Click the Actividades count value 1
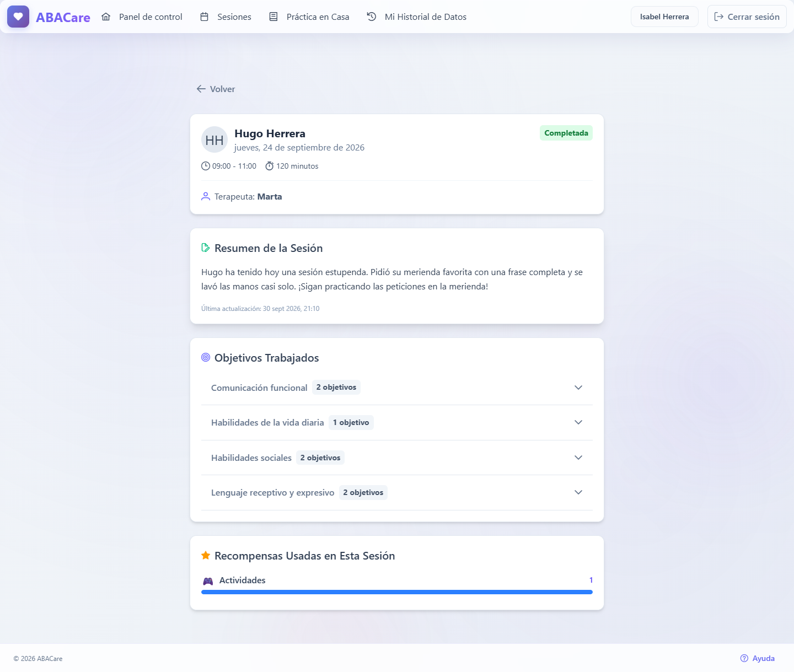The height and width of the screenshot is (672, 794). (591, 580)
